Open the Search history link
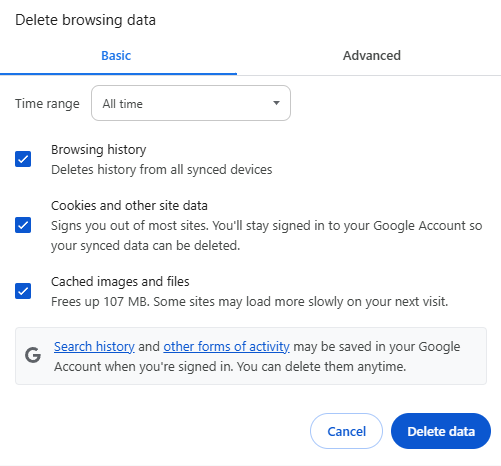The image size is (501, 466). coord(94,347)
